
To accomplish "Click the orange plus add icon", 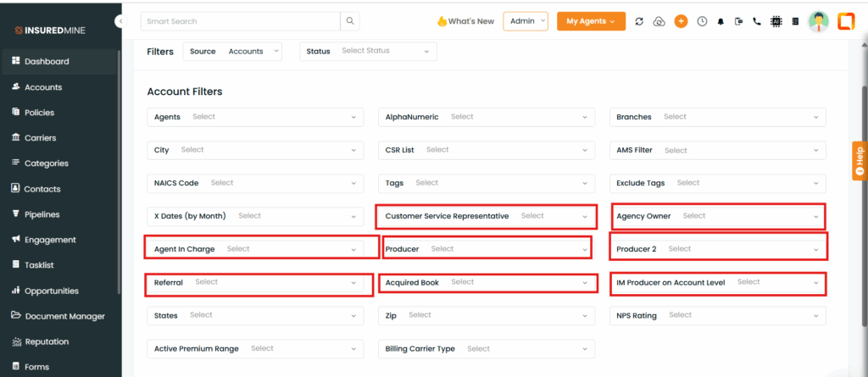I will click(x=681, y=21).
